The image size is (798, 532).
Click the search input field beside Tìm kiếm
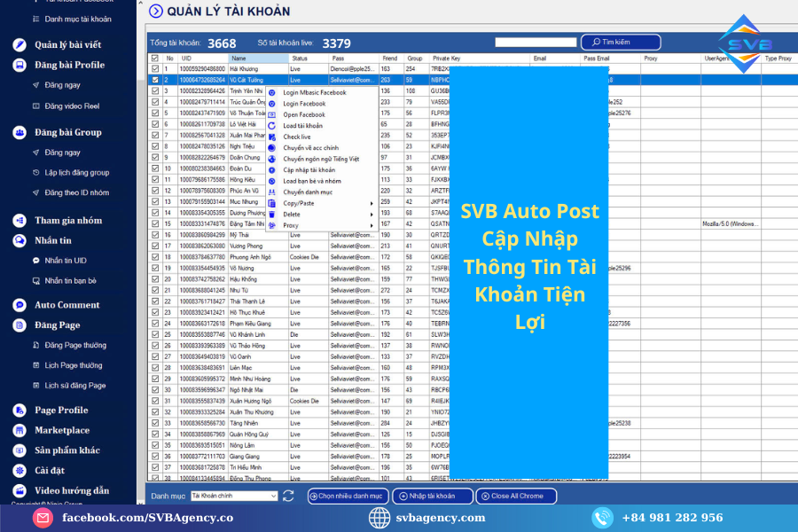point(536,42)
